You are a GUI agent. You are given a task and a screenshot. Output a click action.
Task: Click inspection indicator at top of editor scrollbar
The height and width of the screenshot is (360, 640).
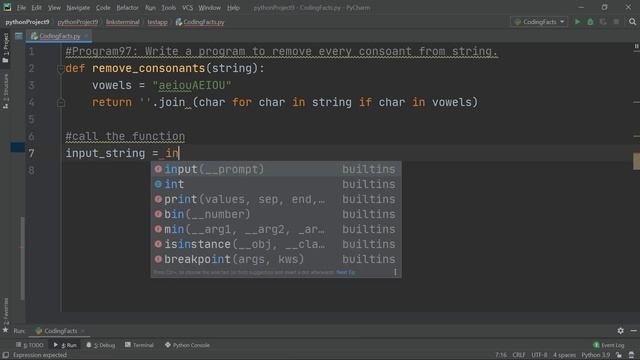[x=636, y=47]
